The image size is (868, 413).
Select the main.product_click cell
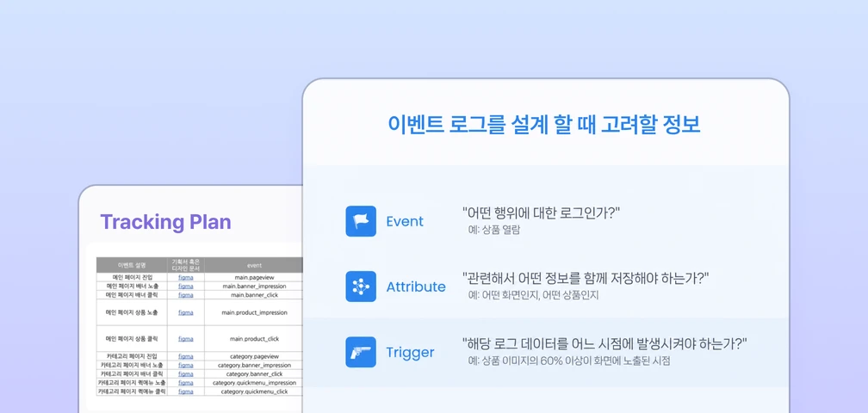(254, 338)
